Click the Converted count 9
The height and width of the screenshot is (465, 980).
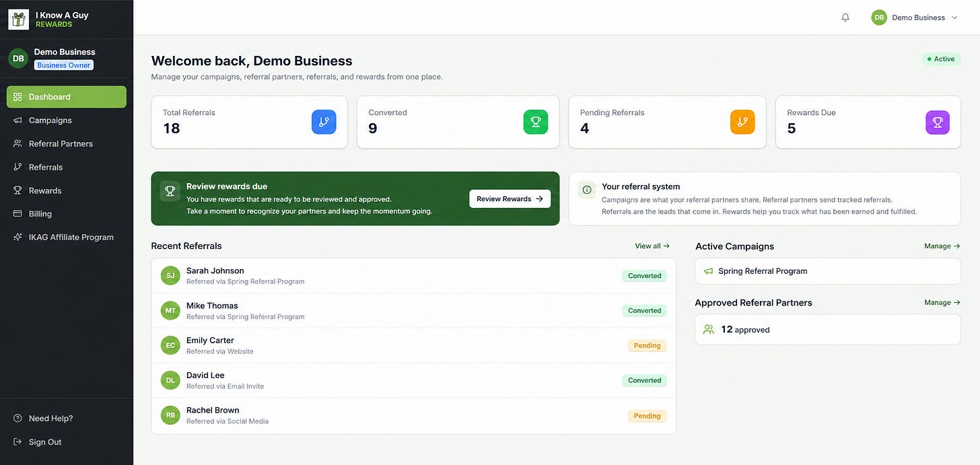373,129
